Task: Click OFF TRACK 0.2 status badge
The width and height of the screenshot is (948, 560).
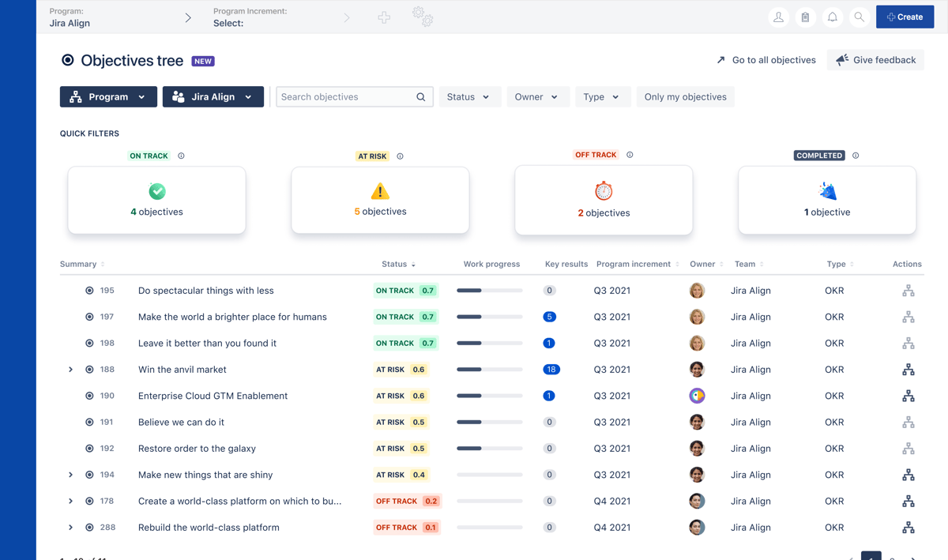Action: coord(407,502)
